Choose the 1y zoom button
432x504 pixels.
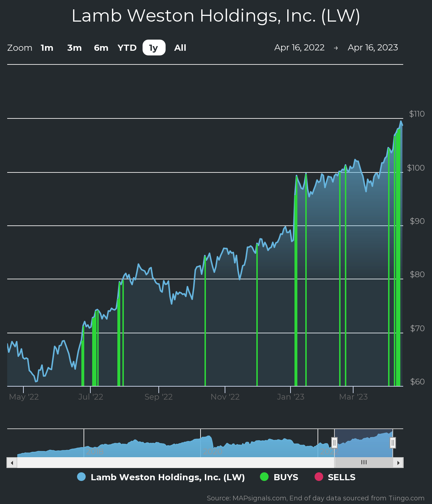click(x=154, y=48)
